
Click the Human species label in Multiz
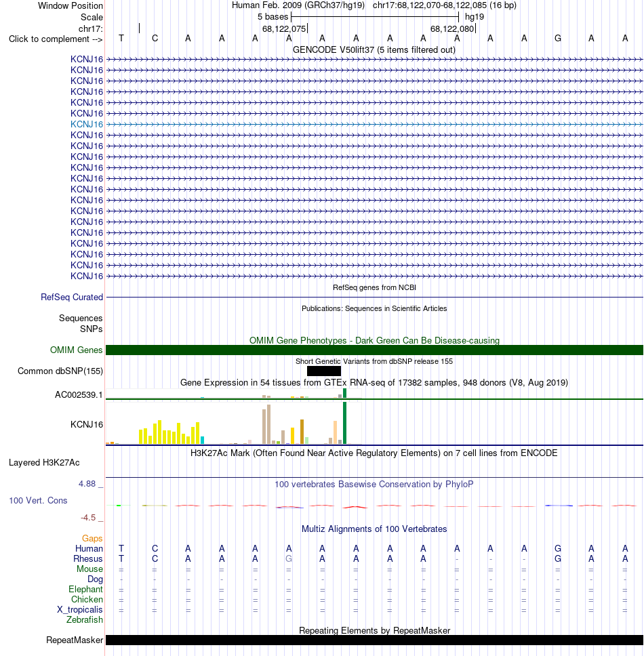point(89,548)
